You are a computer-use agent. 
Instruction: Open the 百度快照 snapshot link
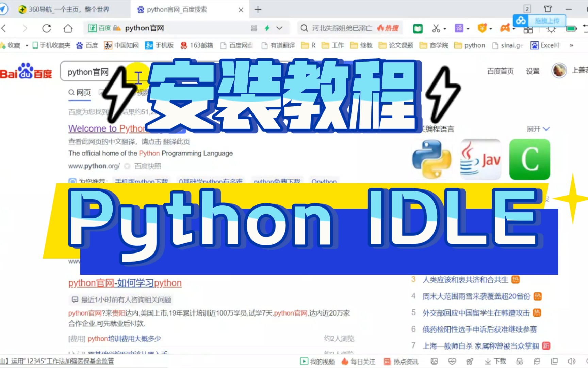(x=147, y=166)
